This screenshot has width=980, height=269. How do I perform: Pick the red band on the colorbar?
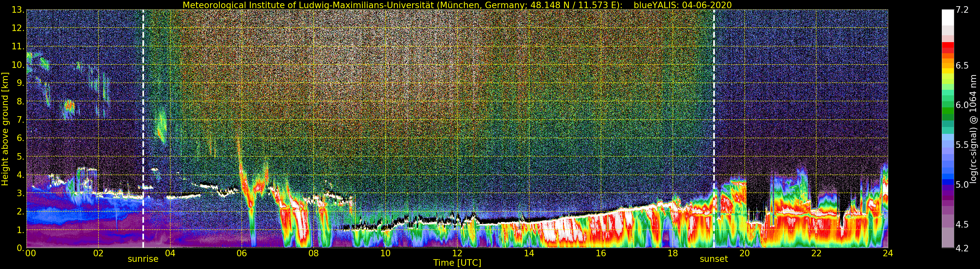click(948, 47)
